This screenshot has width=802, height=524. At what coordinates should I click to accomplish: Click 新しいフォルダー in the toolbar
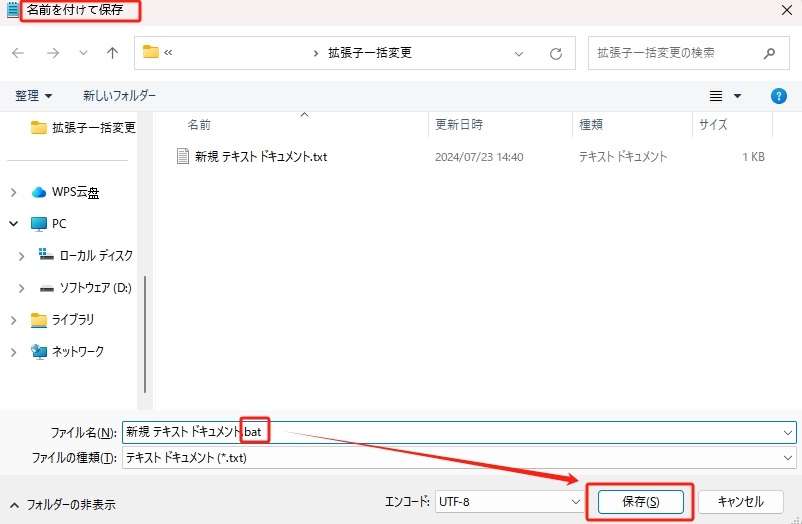pyautogui.click(x=119, y=96)
